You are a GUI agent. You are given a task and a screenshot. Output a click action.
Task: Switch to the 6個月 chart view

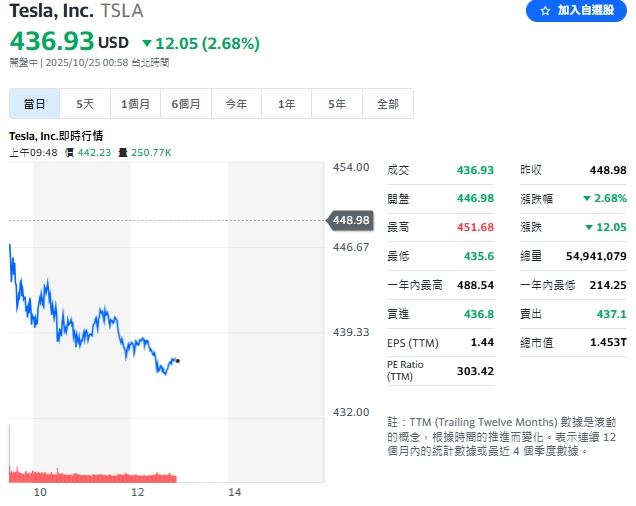(186, 104)
